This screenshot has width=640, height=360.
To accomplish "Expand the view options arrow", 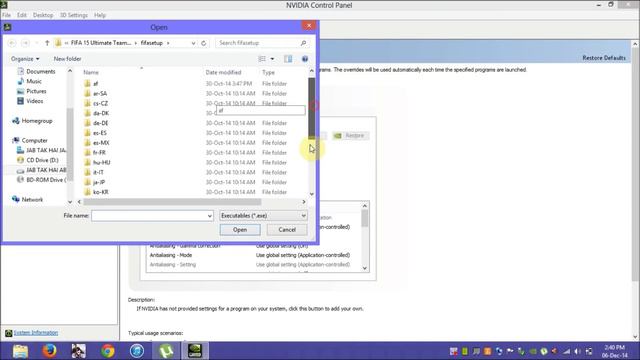I will point(272,59).
